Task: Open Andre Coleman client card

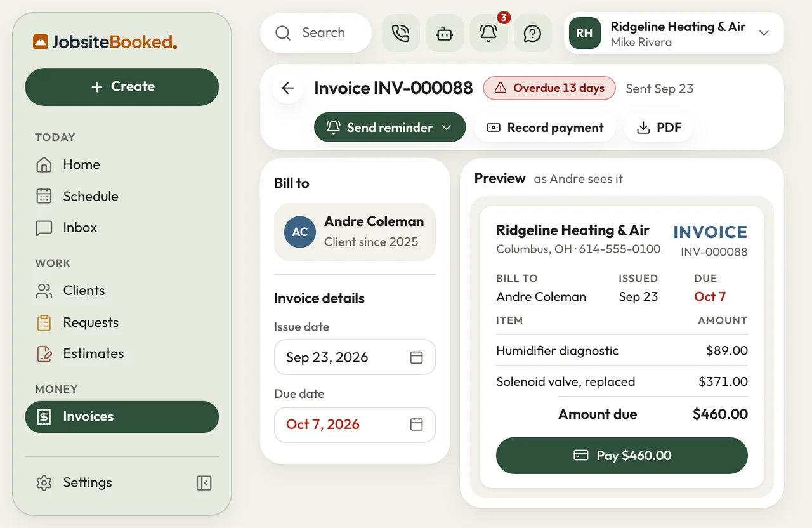Action: coord(355,232)
